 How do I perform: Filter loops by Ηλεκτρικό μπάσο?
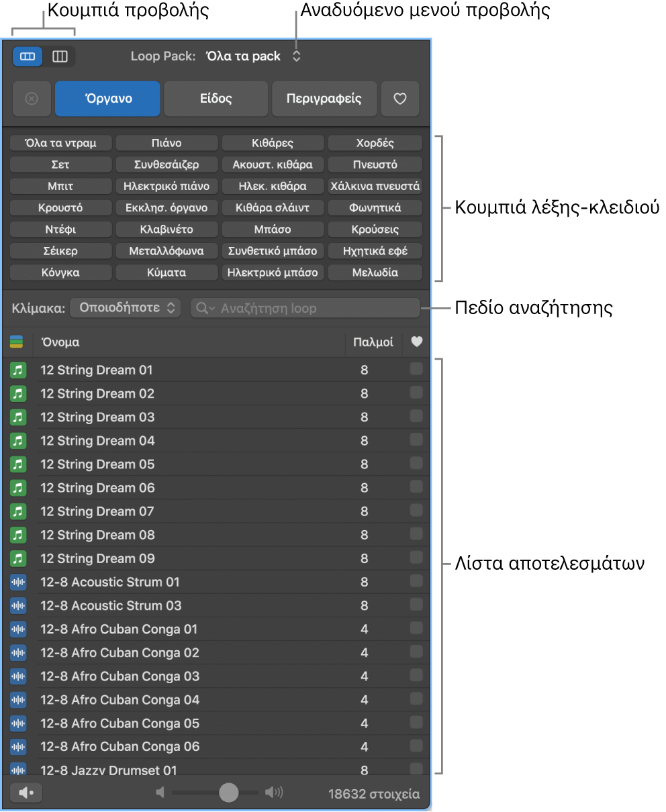[x=273, y=272]
